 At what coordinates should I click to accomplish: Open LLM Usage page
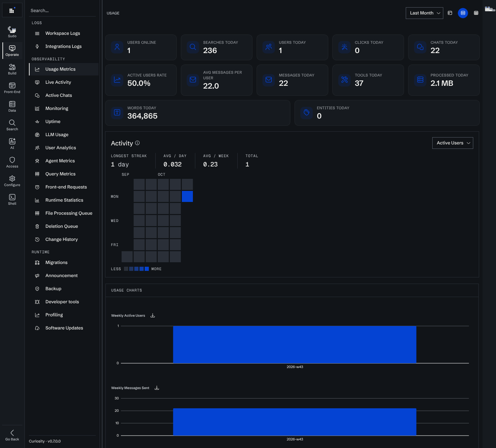point(64,134)
